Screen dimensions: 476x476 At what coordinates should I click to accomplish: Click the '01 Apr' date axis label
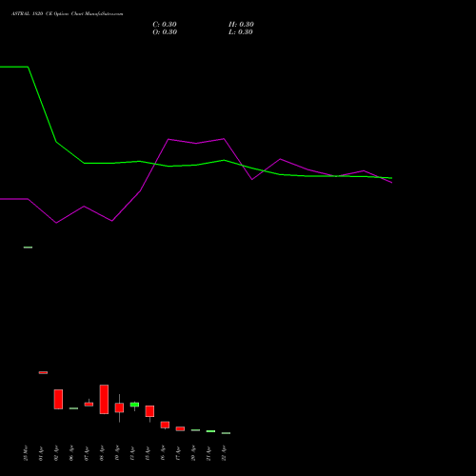pyautogui.click(x=41, y=453)
